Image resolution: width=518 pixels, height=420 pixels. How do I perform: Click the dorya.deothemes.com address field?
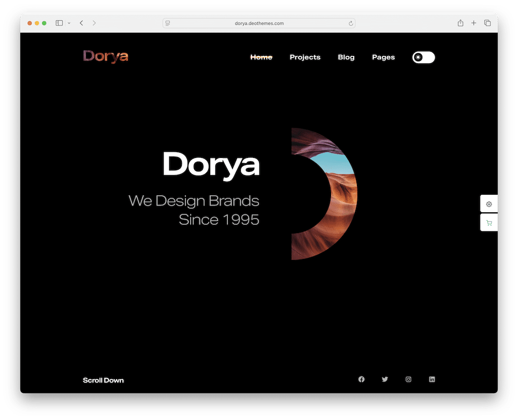(259, 23)
